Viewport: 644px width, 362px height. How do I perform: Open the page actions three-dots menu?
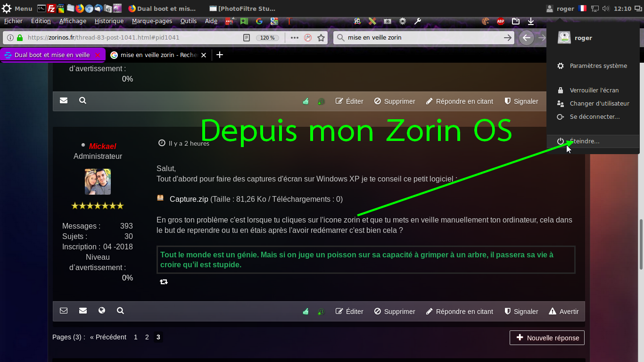point(295,38)
